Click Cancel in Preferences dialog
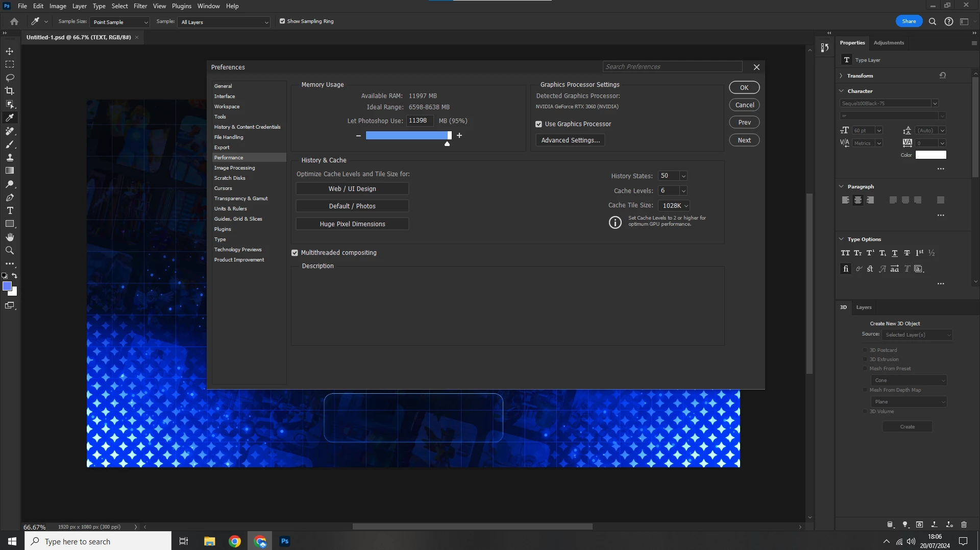 (744, 105)
